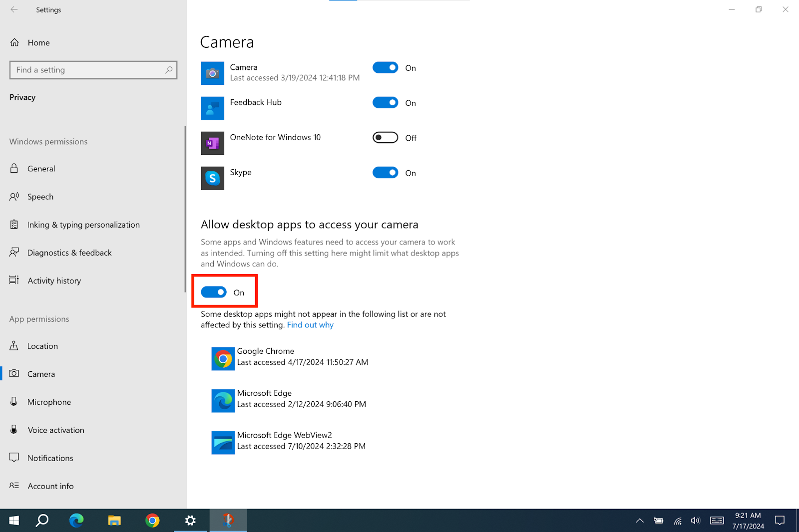This screenshot has height=532, width=799.
Task: Click the Inking & typing clipboard icon
Action: tap(14, 225)
